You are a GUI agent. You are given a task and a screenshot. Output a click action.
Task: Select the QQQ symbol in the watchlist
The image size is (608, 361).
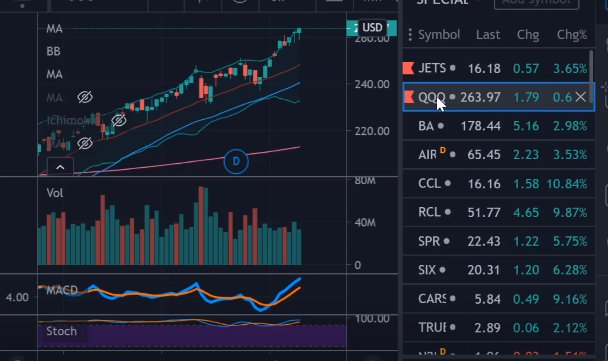click(432, 97)
